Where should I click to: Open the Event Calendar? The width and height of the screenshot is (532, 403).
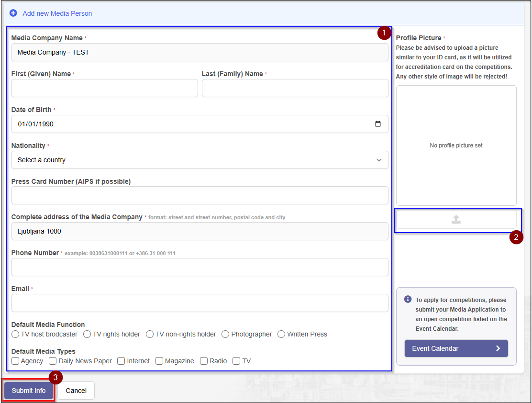(x=456, y=348)
